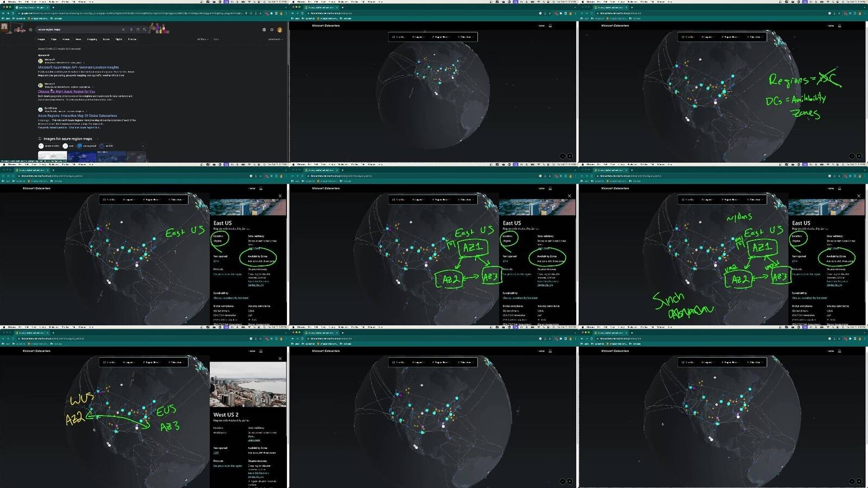Open the SafeSearch dropdown in Google results
The image size is (868, 488).
point(276,39)
